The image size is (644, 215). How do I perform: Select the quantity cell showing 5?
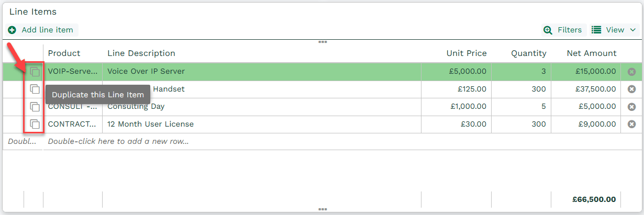pos(521,107)
